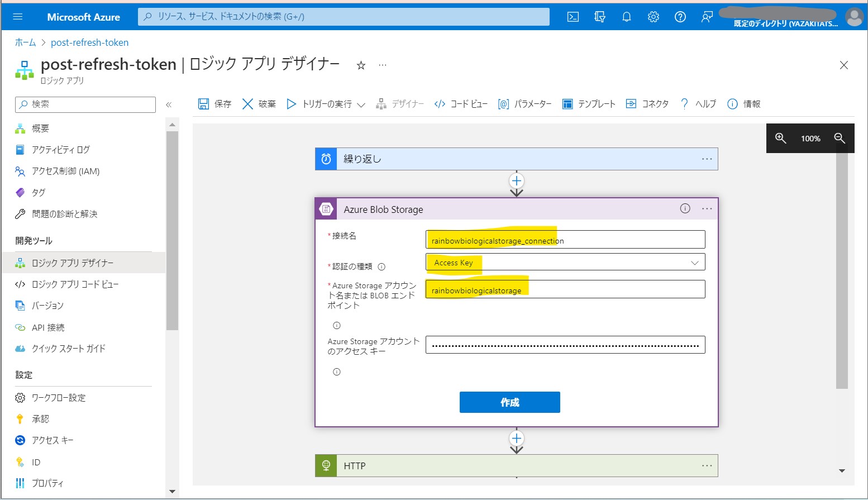
Task: Show the 認証の種類 info tooltip
Action: point(381,267)
